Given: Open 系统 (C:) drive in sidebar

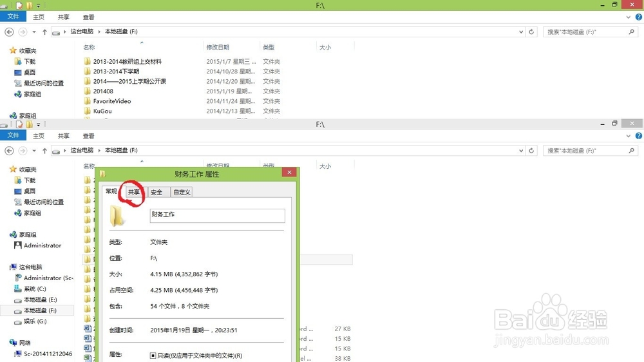Looking at the screenshot, I should 35,289.
